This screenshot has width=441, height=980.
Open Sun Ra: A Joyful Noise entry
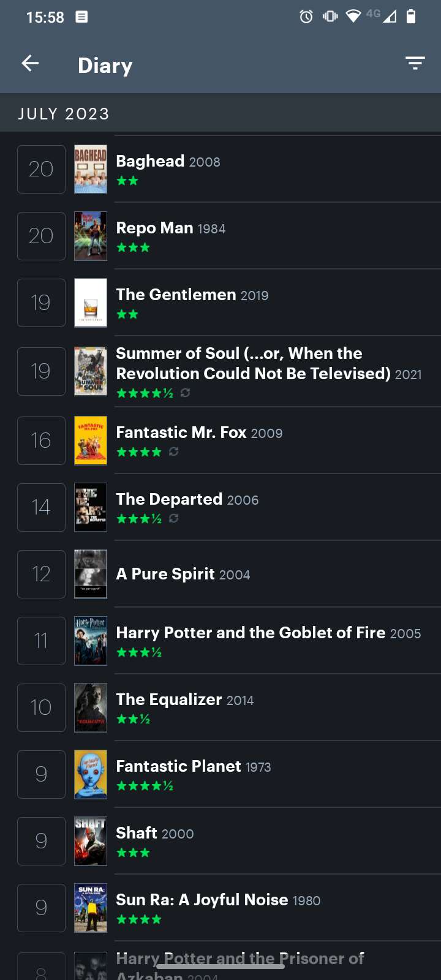[x=202, y=900]
